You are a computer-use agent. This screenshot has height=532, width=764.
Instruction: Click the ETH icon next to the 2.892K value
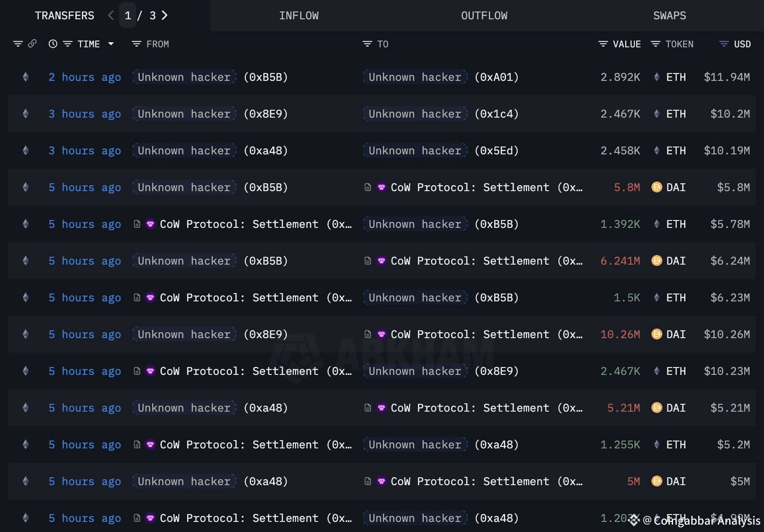[x=656, y=77]
